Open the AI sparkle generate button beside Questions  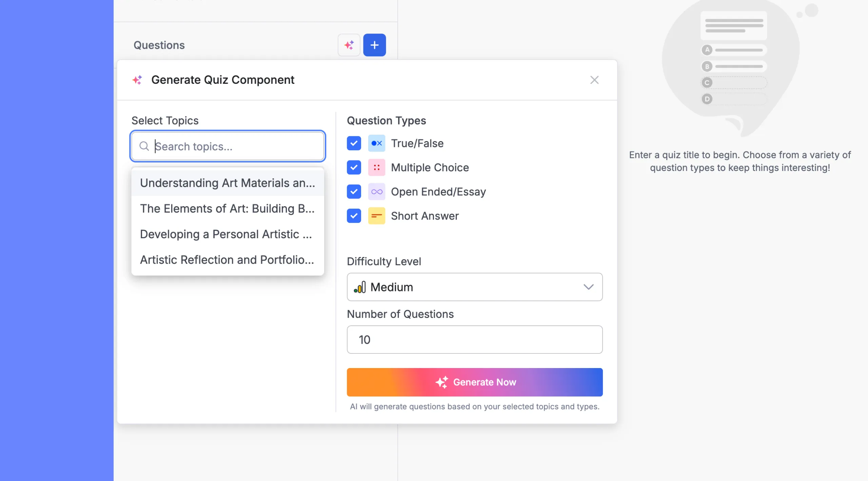[349, 45]
